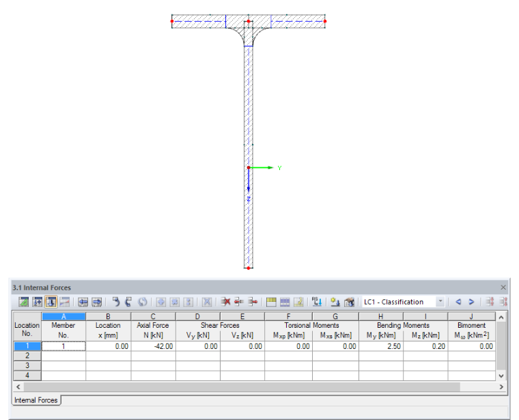Go to next load case with right arrow
The height and width of the screenshot is (420, 519).
coord(471,302)
